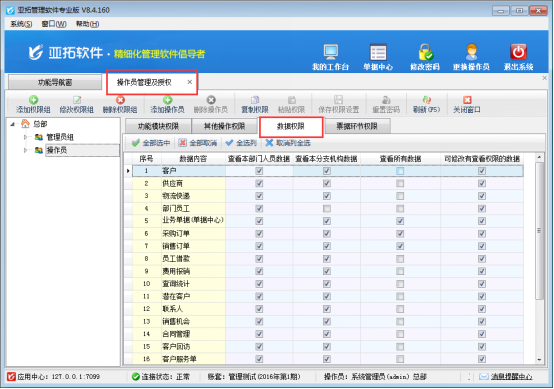
Task: Click the 刷新(F5) toolbar icon
Action: 427,100
